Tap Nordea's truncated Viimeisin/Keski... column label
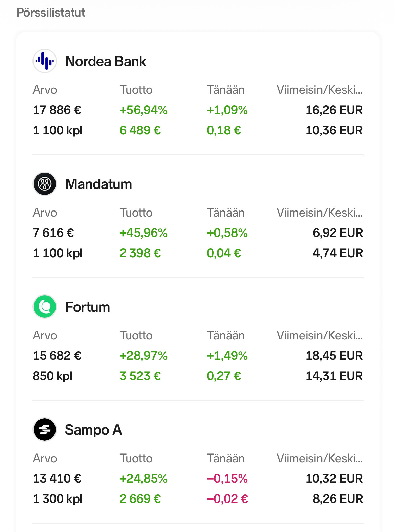Screen dimensions: 396x532 (x=319, y=90)
